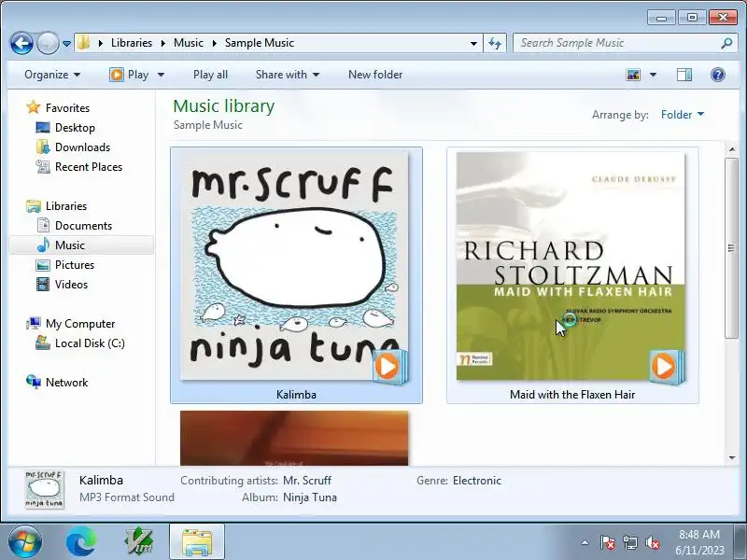Launch Vim from the taskbar
The height and width of the screenshot is (560, 747).
pos(138,542)
